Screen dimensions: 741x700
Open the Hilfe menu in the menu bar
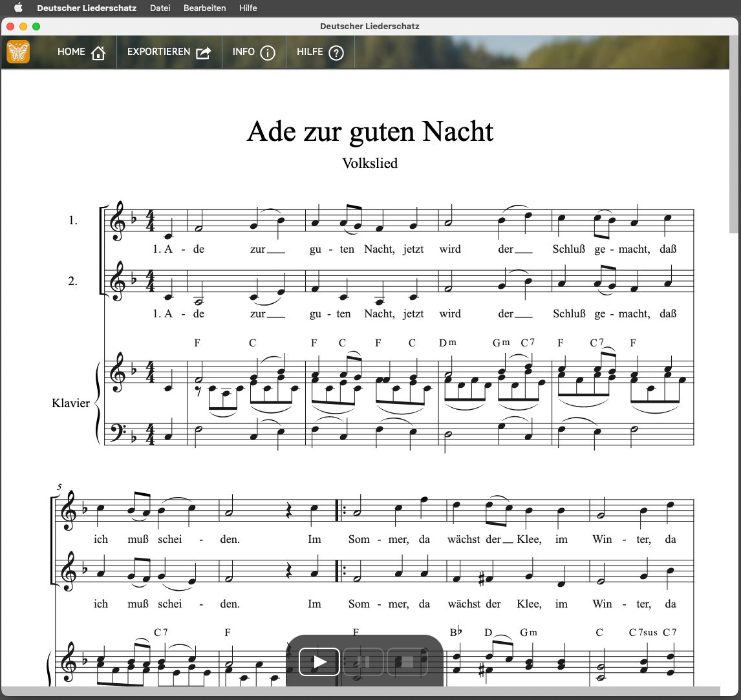(248, 8)
